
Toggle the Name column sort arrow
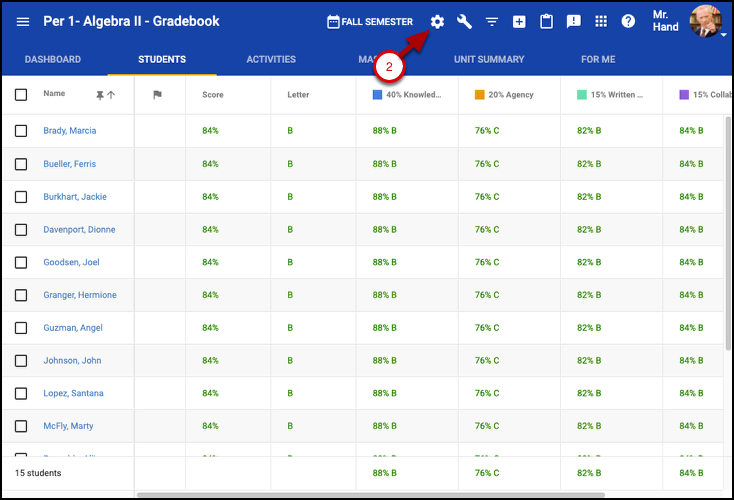pyautogui.click(x=111, y=95)
